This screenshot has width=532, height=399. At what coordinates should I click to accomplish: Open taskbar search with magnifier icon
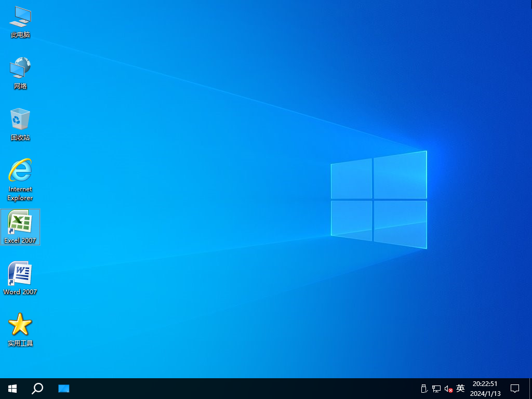[37, 388]
